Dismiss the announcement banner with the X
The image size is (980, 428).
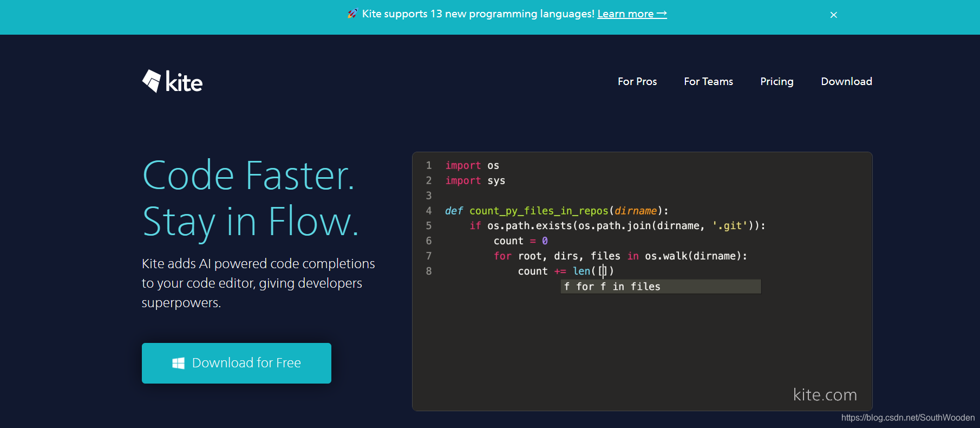pos(834,15)
